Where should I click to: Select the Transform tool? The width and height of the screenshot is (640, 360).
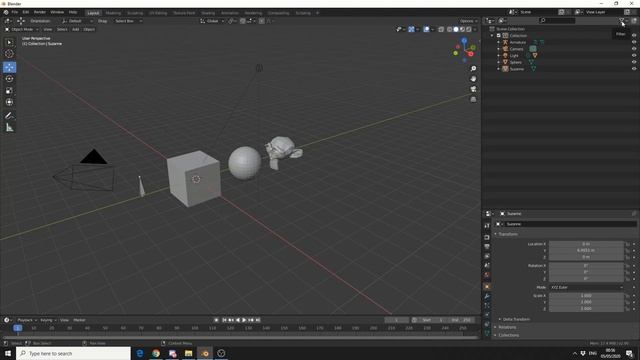(x=9, y=102)
